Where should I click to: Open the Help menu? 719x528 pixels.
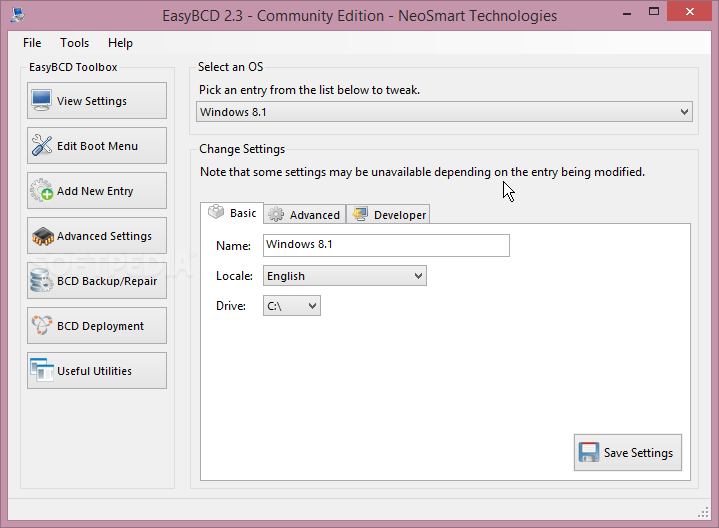point(120,43)
